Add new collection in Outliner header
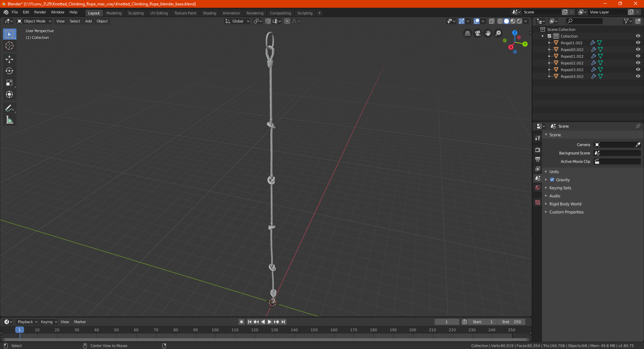The image size is (644, 349). (638, 21)
